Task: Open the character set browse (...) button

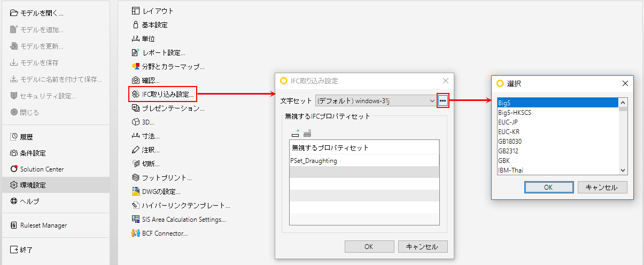Action: pyautogui.click(x=443, y=100)
